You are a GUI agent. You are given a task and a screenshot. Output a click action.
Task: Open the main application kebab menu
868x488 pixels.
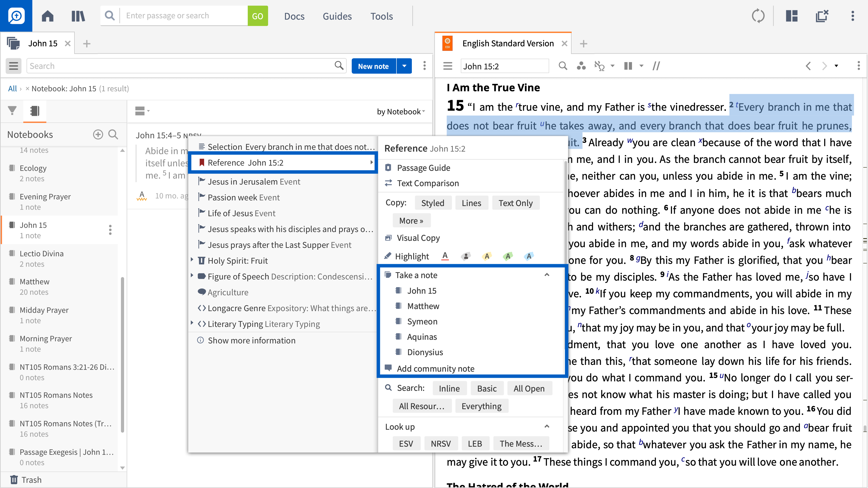click(853, 16)
